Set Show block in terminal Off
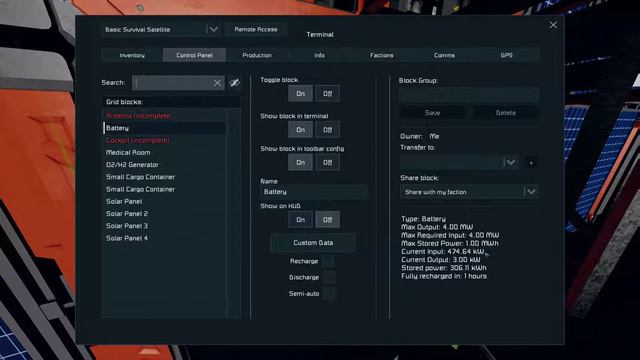The width and height of the screenshot is (640, 360). click(x=327, y=130)
